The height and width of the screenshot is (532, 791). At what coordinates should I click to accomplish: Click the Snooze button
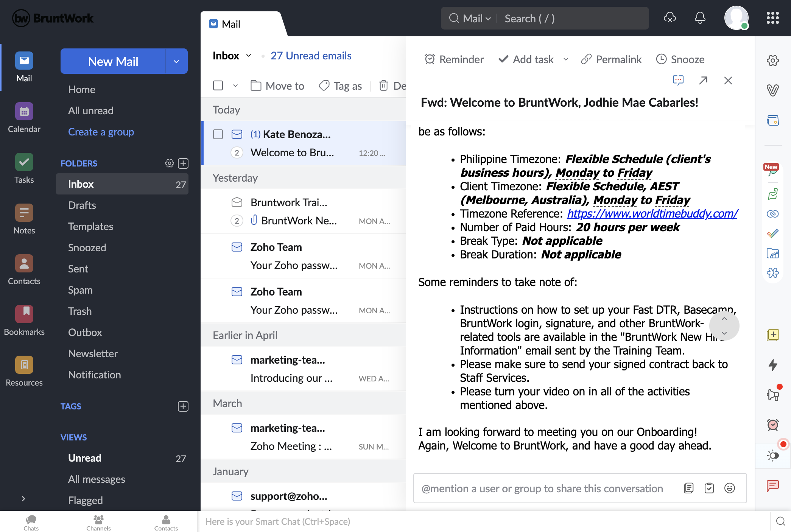(x=680, y=59)
